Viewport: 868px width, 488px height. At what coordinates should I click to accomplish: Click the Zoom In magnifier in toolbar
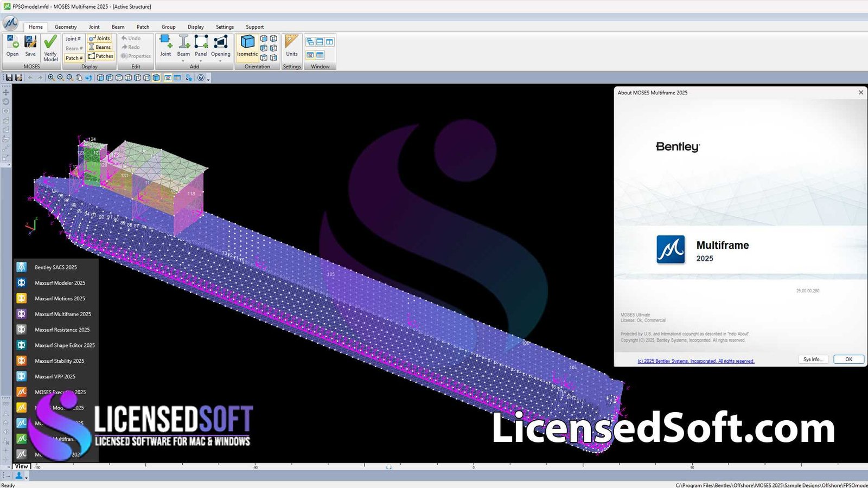click(51, 78)
